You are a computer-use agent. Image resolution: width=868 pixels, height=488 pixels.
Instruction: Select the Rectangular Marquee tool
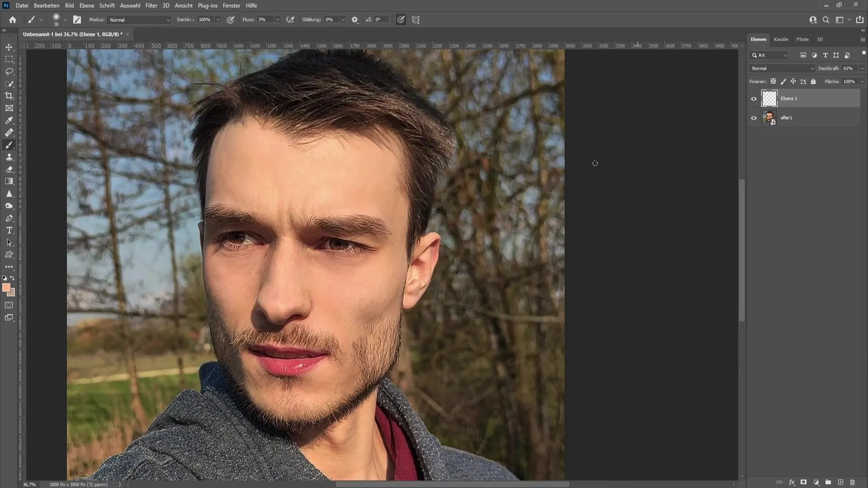[x=9, y=59]
